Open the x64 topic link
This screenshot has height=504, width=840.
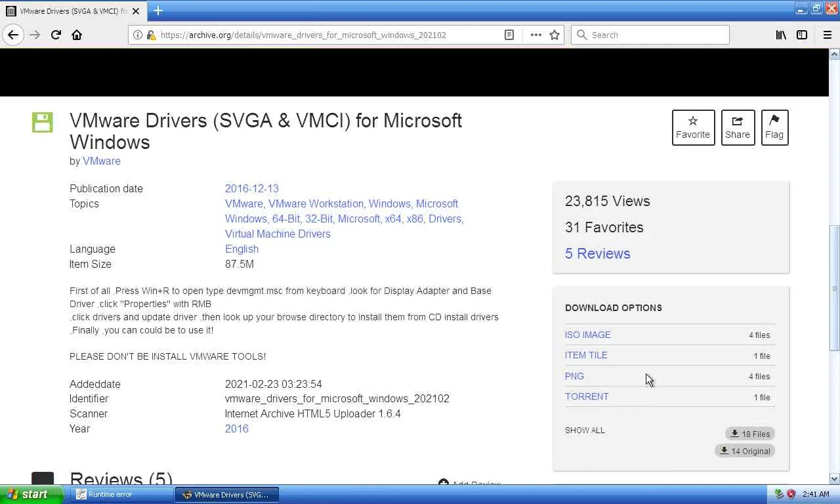(x=393, y=219)
